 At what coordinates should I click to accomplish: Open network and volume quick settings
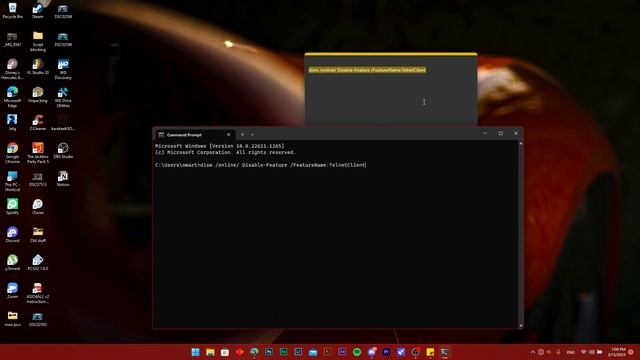pos(591,352)
